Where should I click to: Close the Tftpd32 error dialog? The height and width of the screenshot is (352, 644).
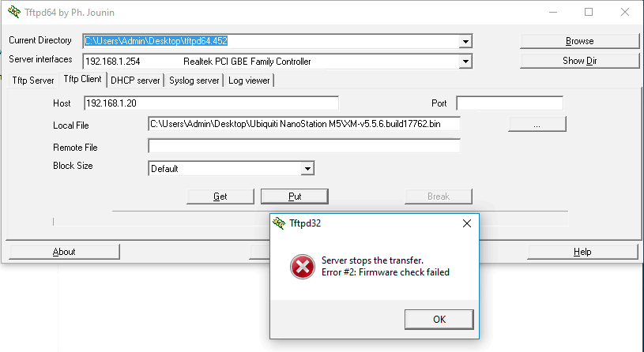(466, 223)
